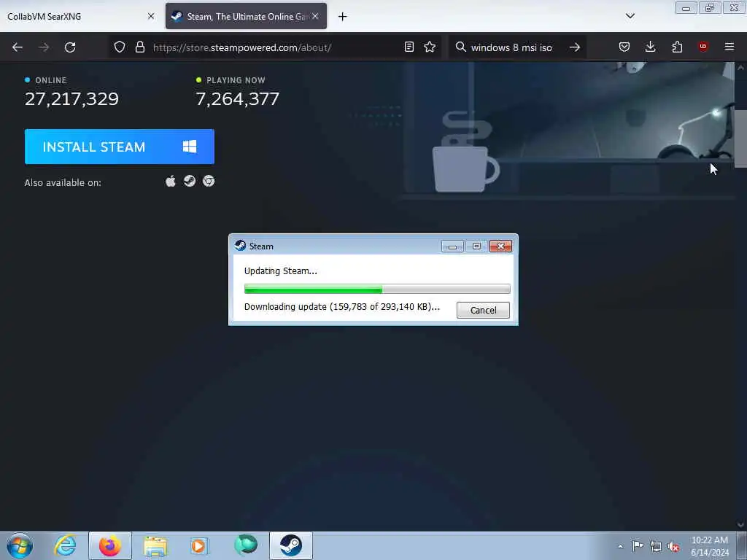This screenshot has width=747, height=560.
Task: Click the playing now count 7,264,377
Action: coord(237,99)
